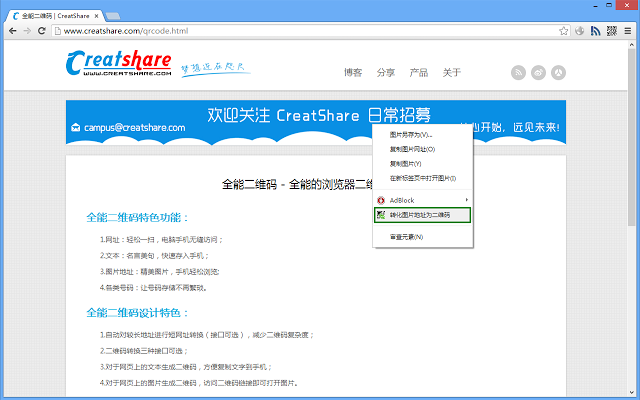
Task: Expand the AdBlock submenu arrow
Action: pos(467,200)
